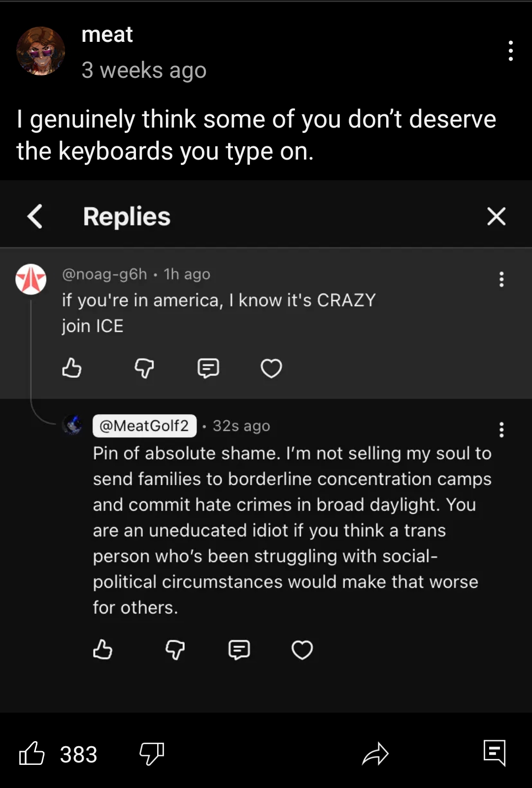Screen dimensions: 532x788
Task: Thumbs down @MeatGolf2's reply
Action: pyautogui.click(x=175, y=650)
